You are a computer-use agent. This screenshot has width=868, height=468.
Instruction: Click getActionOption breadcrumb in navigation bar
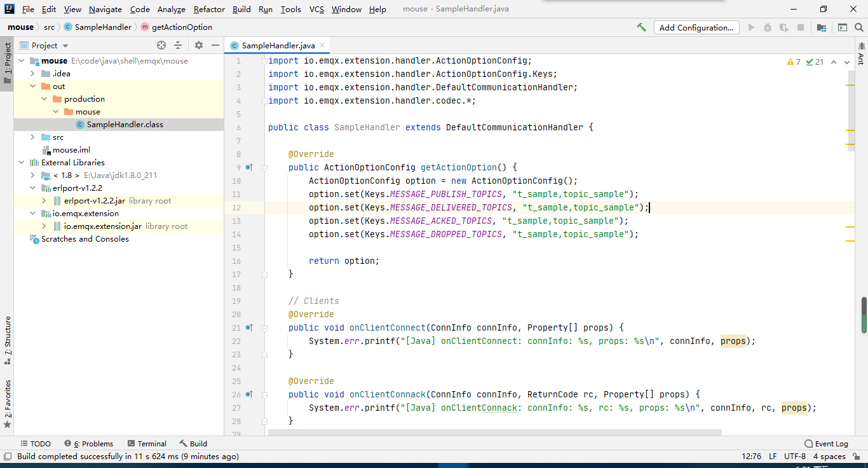(177, 27)
